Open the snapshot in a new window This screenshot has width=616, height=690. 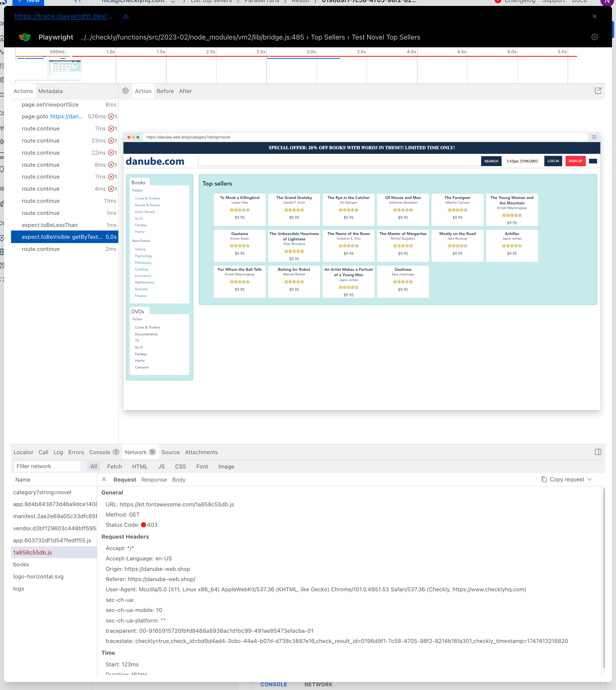pos(598,91)
